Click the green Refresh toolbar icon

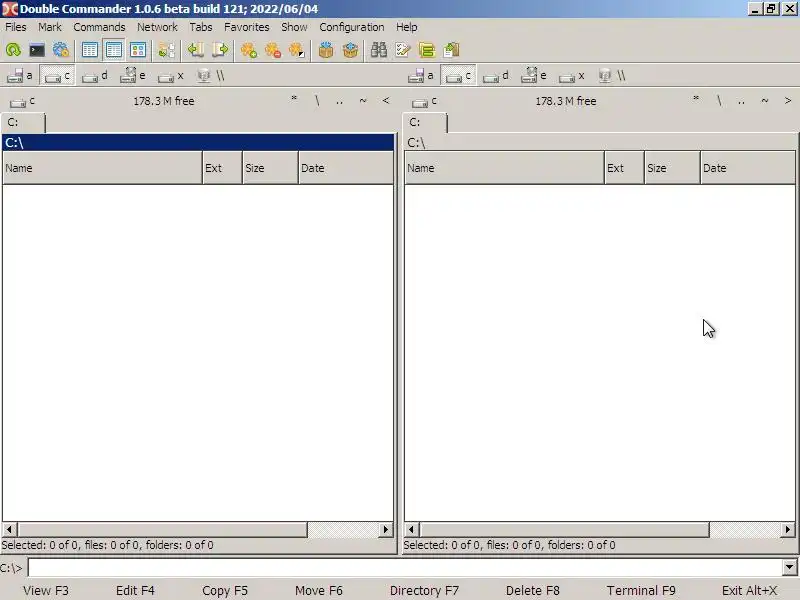[13, 50]
